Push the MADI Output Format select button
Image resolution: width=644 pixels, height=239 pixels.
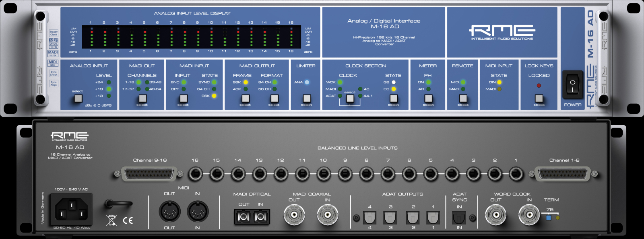coord(274,98)
